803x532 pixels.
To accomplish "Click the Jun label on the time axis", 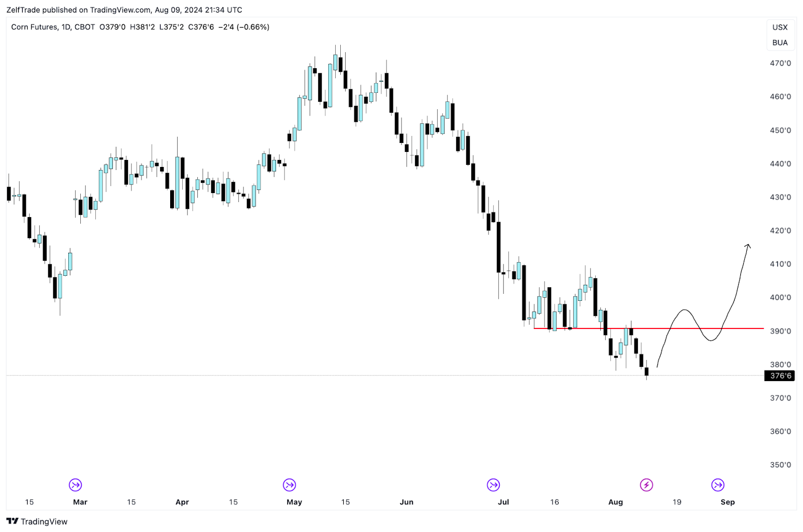I will tap(407, 502).
